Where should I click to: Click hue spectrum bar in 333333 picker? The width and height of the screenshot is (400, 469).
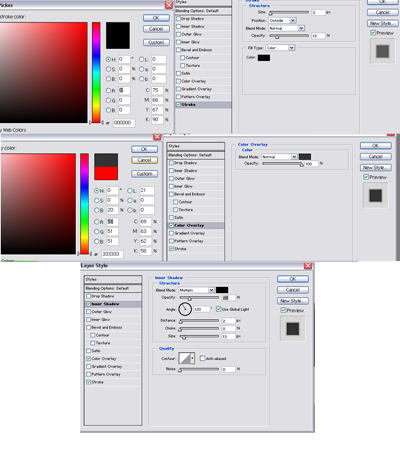pyautogui.click(x=85, y=204)
